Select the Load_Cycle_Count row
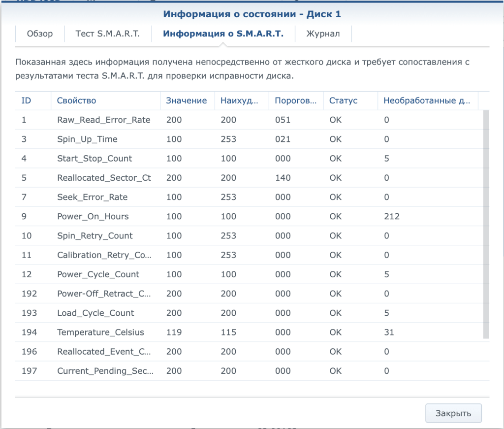 249,313
